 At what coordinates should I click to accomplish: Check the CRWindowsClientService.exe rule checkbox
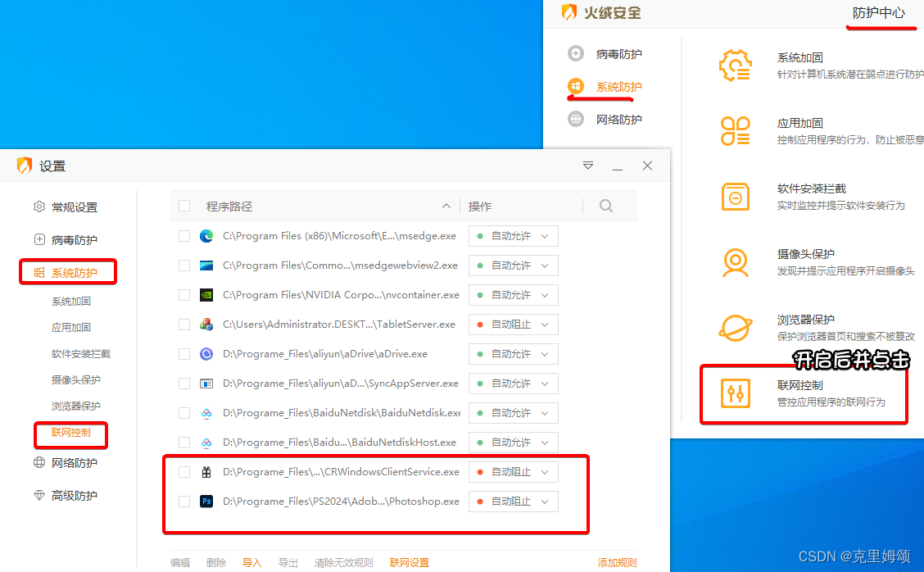pos(184,472)
